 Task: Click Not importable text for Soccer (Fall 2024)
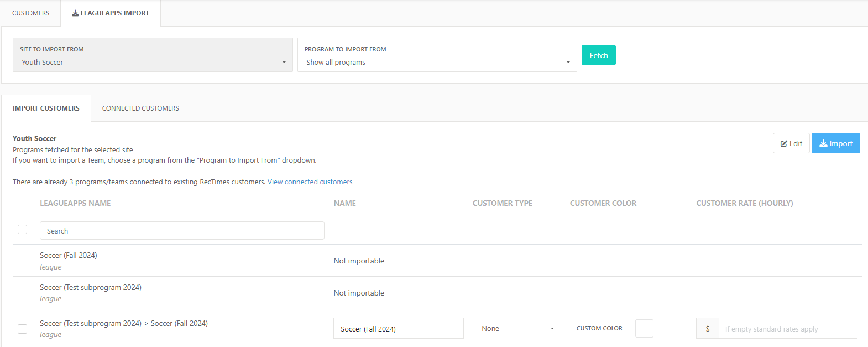359,261
